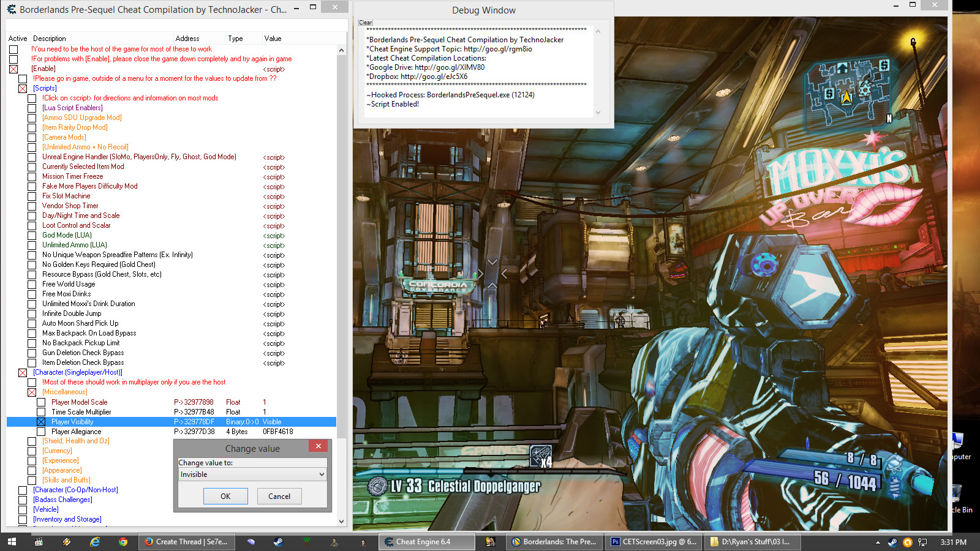Open the <script> of Fix Slot Machine
The image size is (980, 551).
tap(274, 197)
